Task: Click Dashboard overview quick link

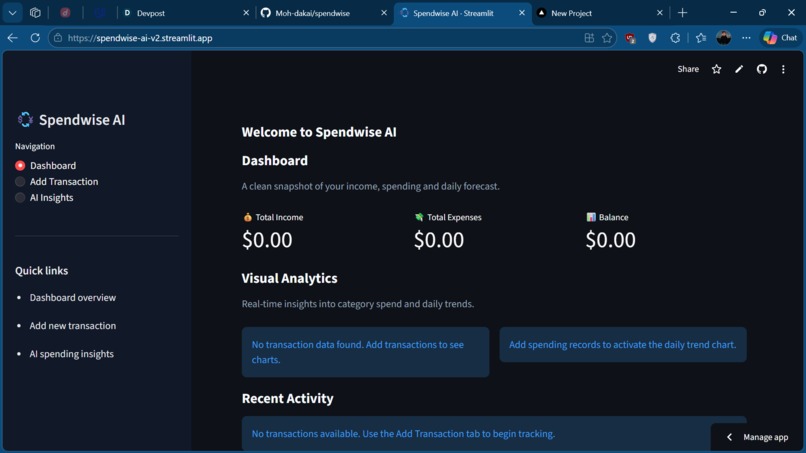Action: click(72, 297)
